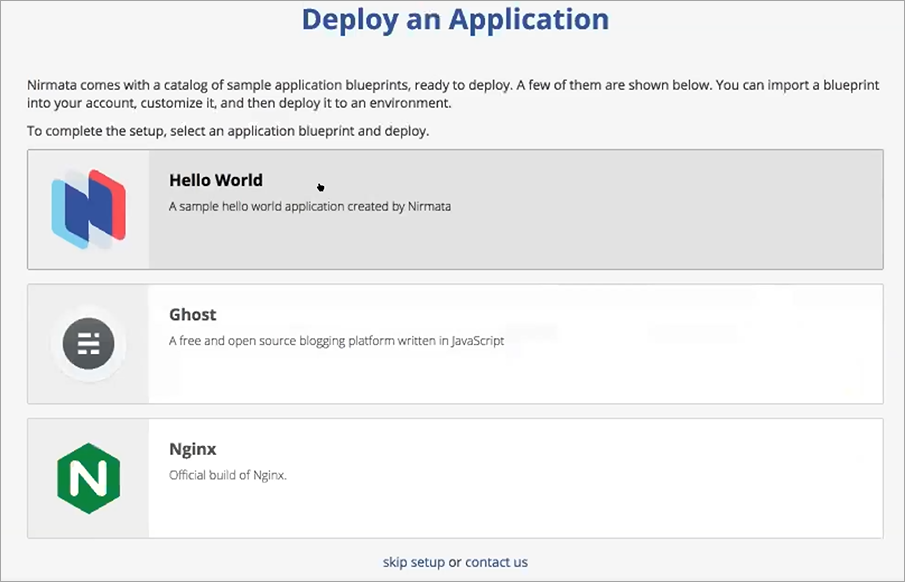Screen dimensions: 905x582
Task: Click the Nirmata Hello World logo icon
Action: pos(88,209)
